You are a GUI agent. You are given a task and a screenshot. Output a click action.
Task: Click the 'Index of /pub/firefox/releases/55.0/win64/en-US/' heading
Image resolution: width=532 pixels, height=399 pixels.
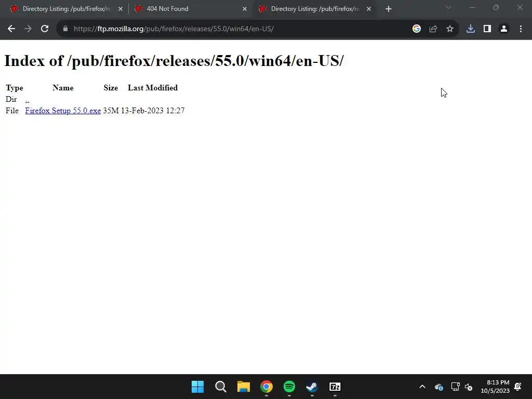[x=174, y=61]
